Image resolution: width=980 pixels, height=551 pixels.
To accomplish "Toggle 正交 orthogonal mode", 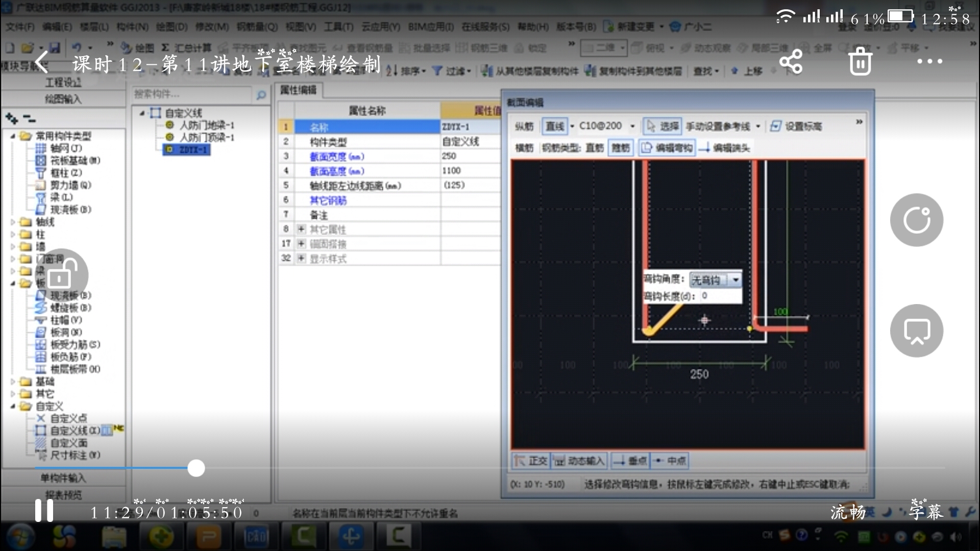I will coord(531,461).
